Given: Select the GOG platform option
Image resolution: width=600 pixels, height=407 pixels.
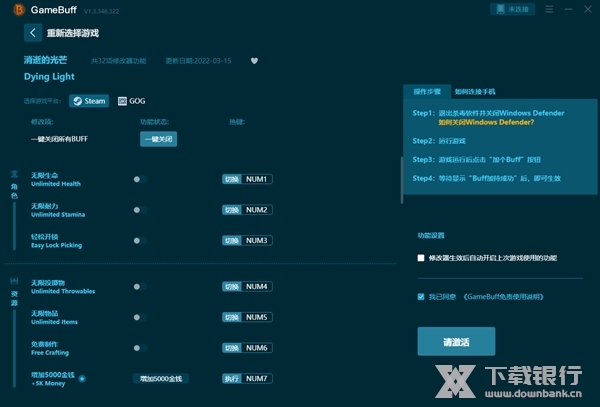Looking at the screenshot, I should click(130, 101).
